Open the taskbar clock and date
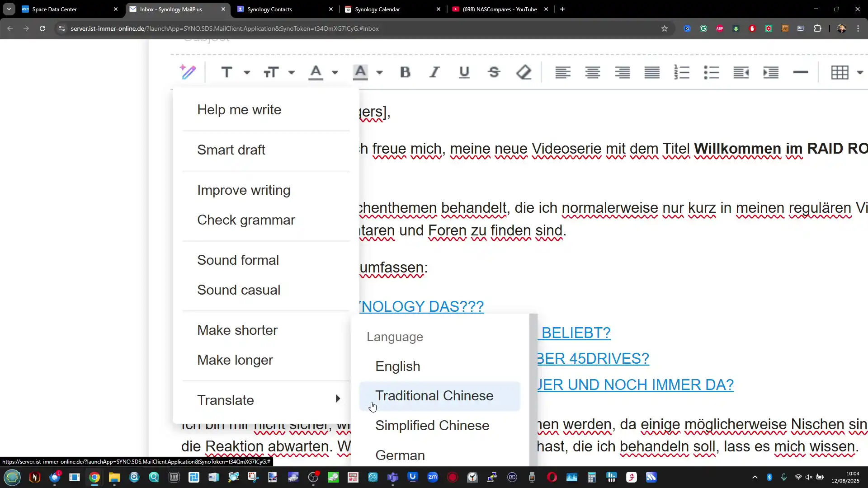Viewport: 868px width, 488px height. tap(845, 477)
